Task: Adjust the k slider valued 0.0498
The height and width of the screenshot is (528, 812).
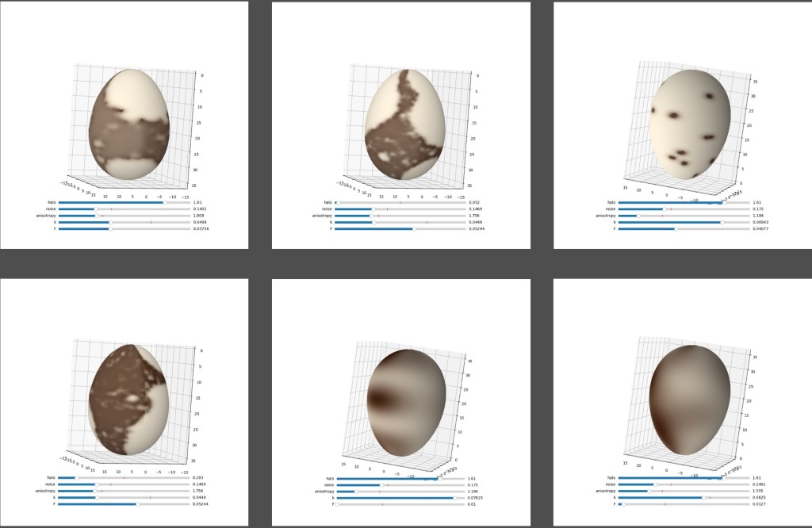Action: 123,223
